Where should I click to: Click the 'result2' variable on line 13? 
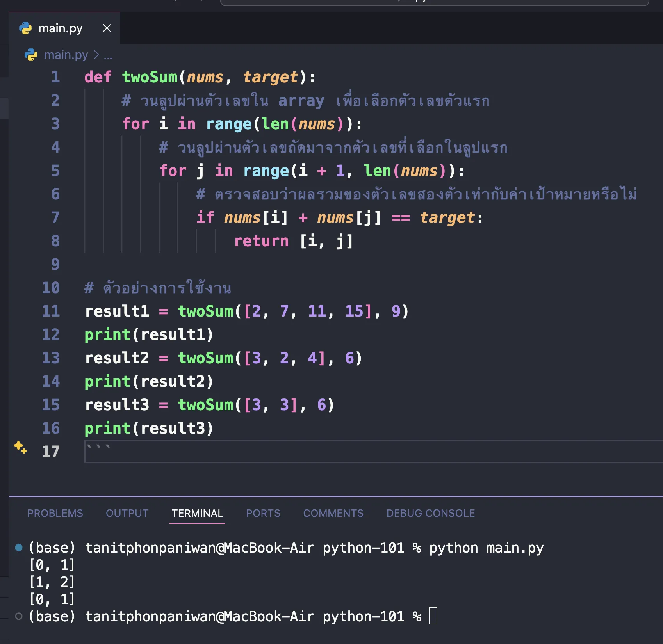point(117,358)
